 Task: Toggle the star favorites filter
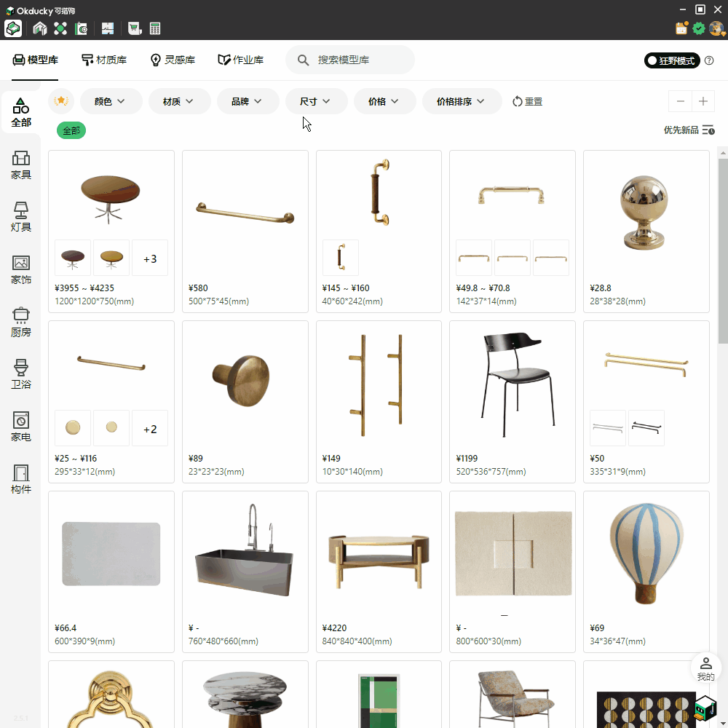pos(61,101)
